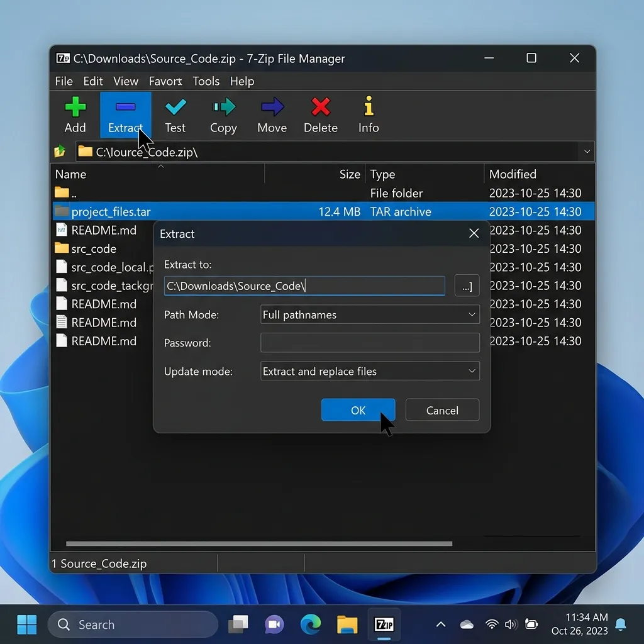Click the red Delete icon
This screenshot has width=644, height=644.
320,107
